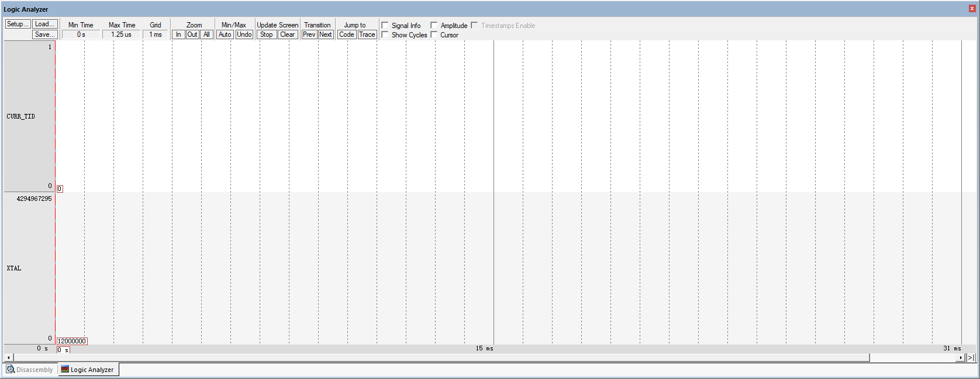Close the Logic Analyzer window
Viewport: 980px width, 379px height.
click(x=973, y=9)
